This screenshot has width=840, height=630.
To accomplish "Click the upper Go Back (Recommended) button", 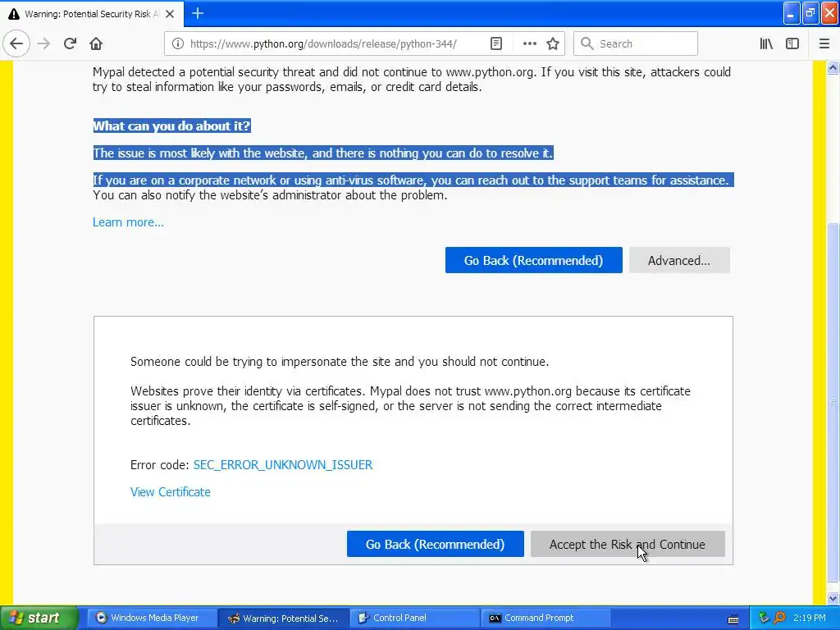I will [x=533, y=260].
